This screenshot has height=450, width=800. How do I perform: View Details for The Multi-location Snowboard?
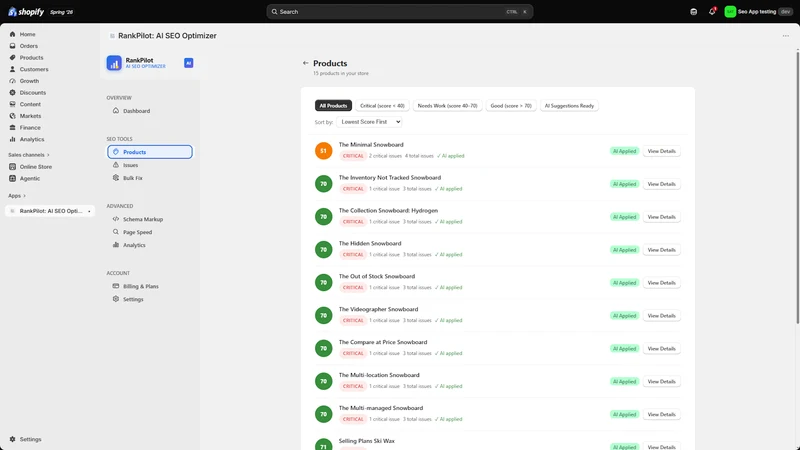pos(661,382)
